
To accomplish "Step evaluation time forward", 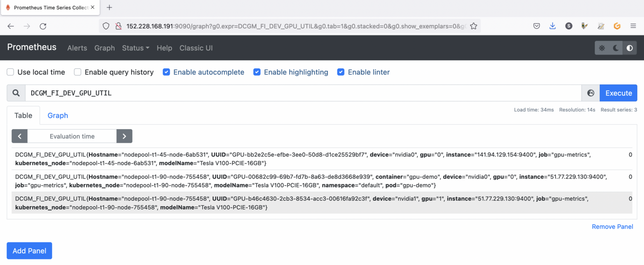I will pos(124,136).
